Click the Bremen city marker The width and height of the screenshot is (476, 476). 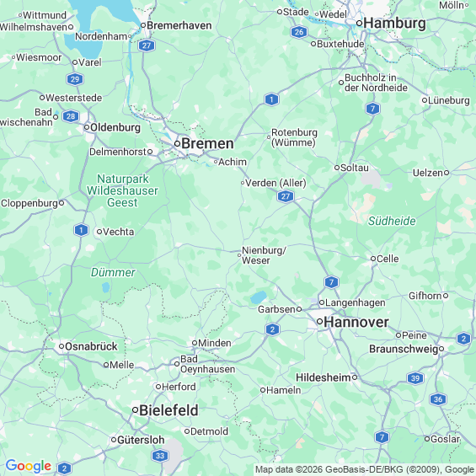pyautogui.click(x=178, y=143)
